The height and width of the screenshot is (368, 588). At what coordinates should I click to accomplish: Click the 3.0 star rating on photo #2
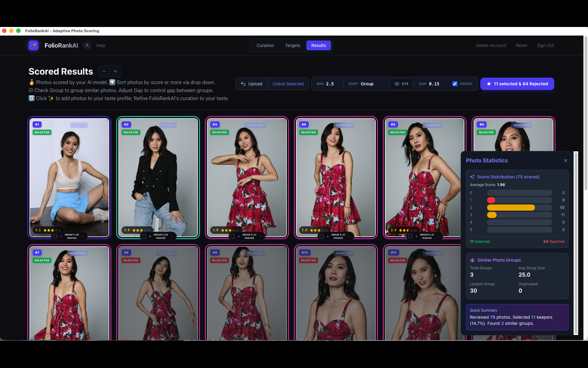pos(137,230)
